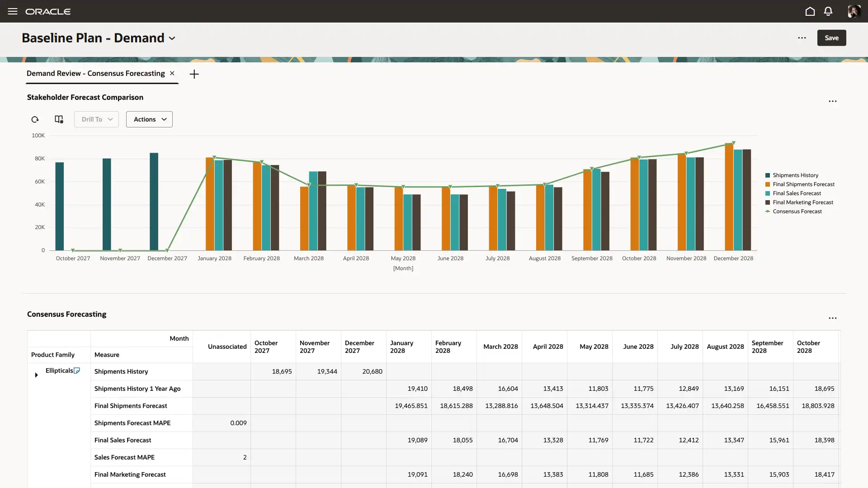868x488 pixels.
Task: Open the note icon beside Ellipticals
Action: pos(77,371)
